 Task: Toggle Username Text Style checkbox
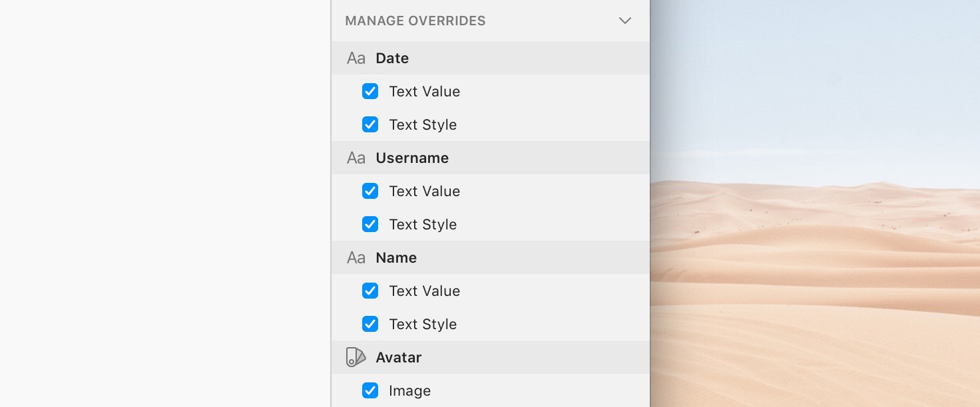[x=370, y=224]
